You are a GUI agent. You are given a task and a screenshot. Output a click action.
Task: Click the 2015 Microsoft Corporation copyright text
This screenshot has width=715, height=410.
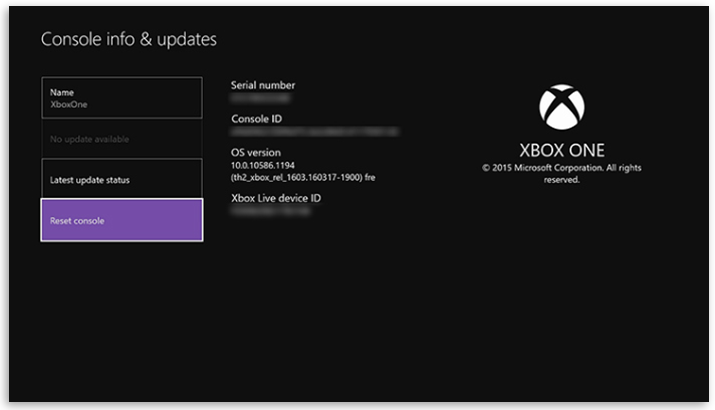click(x=562, y=174)
